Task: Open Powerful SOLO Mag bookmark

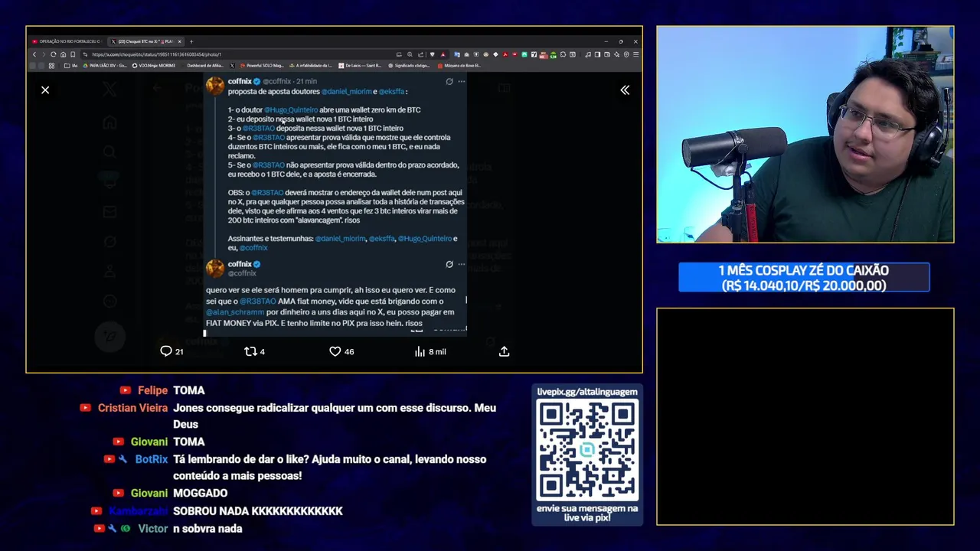Action: click(x=262, y=65)
